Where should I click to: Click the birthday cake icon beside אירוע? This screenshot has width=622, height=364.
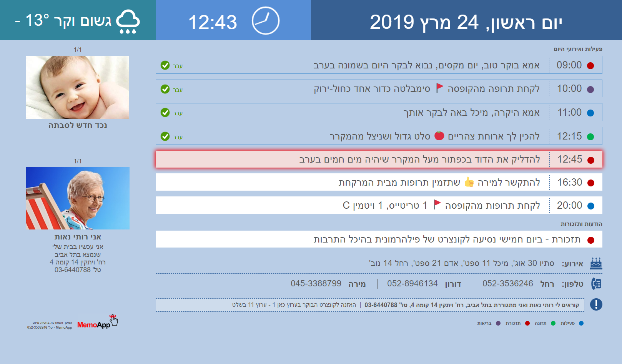point(596,263)
